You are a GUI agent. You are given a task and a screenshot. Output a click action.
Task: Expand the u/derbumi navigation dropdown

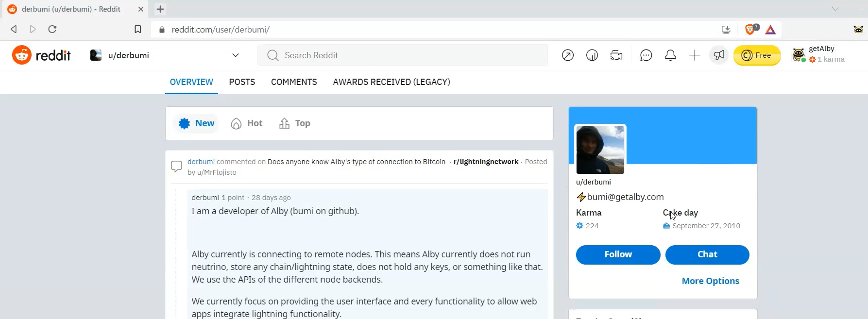pyautogui.click(x=236, y=55)
